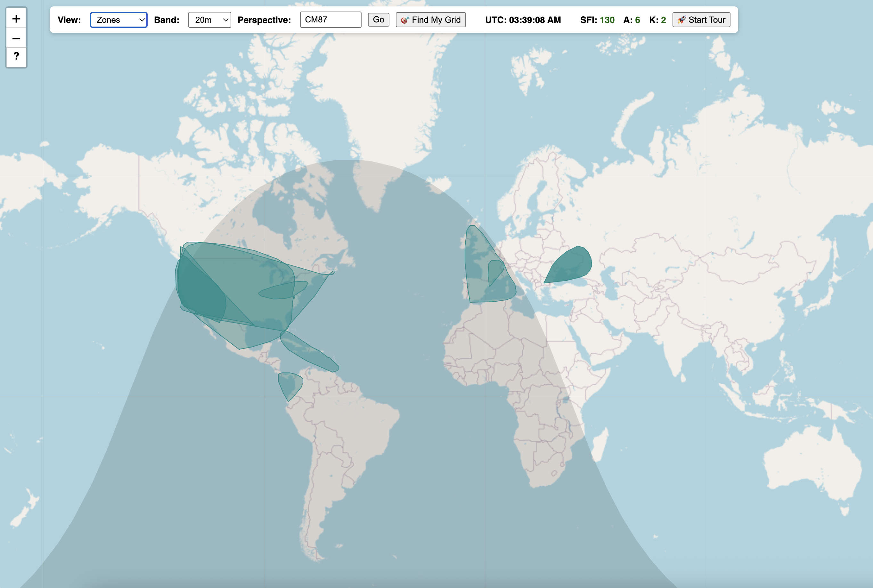Zoom in using the plus icon
Viewport: 873px width, 588px height.
(x=16, y=18)
